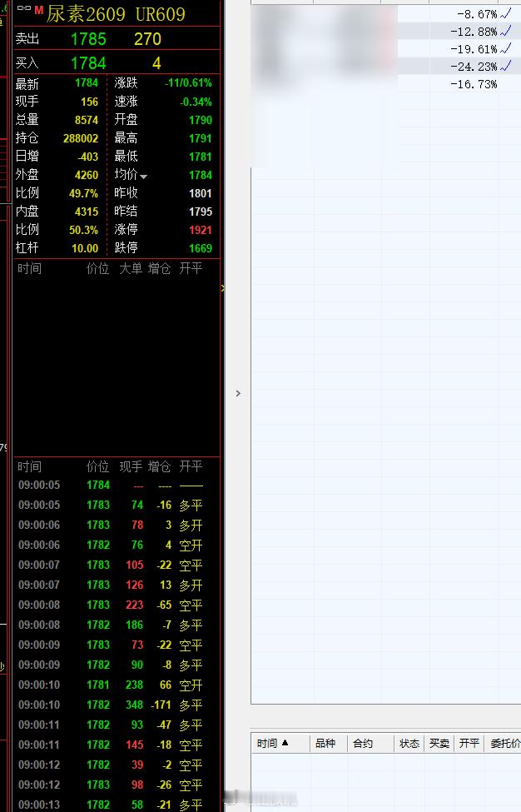Click the 内盘 比例 value 50.3%
Screen dimensions: 521x812
click(x=83, y=230)
